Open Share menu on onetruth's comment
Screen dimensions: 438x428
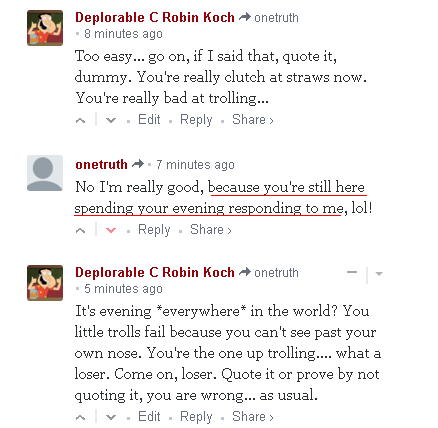click(x=211, y=230)
